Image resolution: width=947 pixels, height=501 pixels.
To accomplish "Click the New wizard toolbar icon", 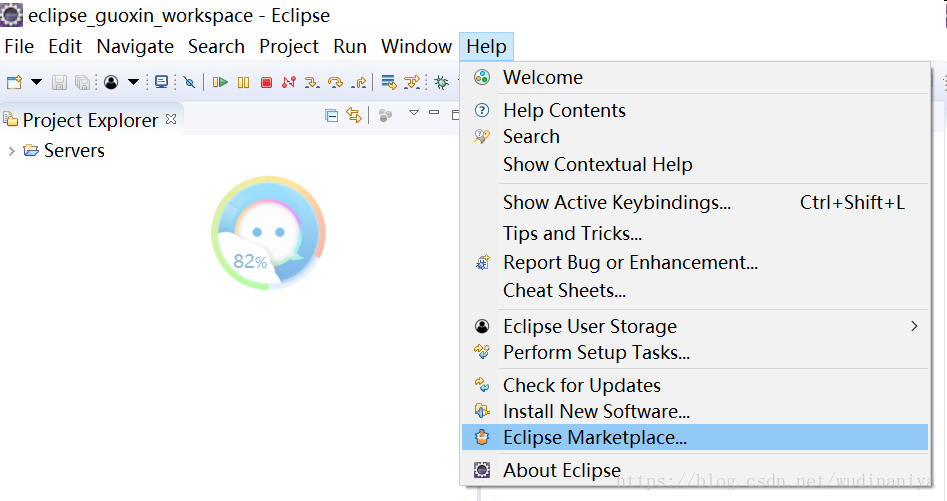I will tap(14, 82).
